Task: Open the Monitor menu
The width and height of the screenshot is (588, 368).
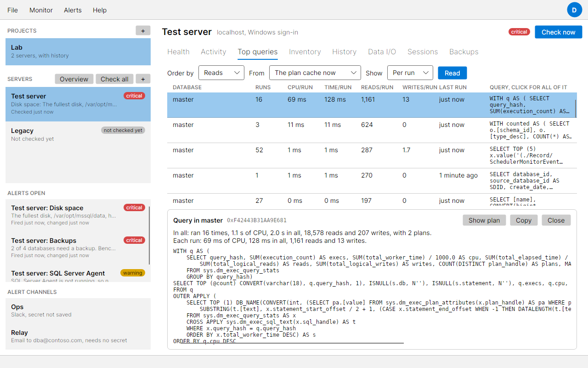Action: (x=41, y=10)
